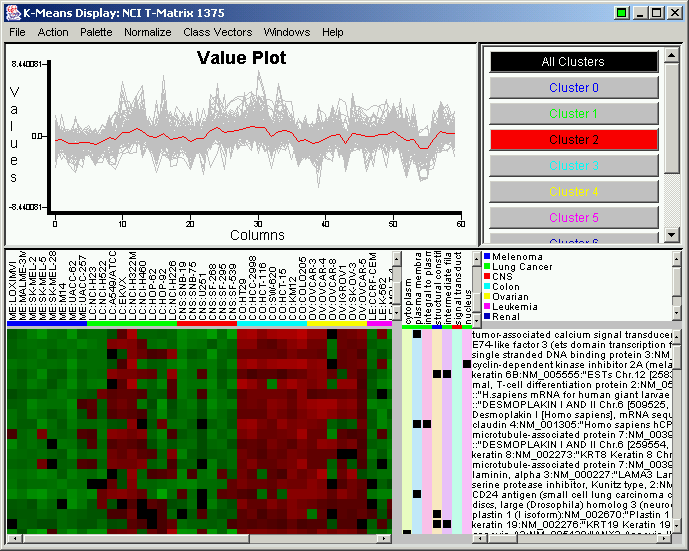
Task: Click the CNS red legend icon
Action: coord(486,277)
